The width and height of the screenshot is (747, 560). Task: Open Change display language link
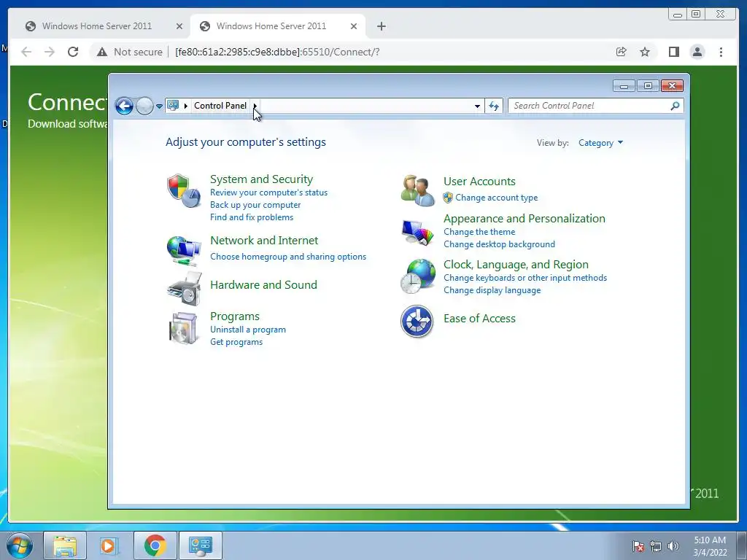(x=492, y=290)
